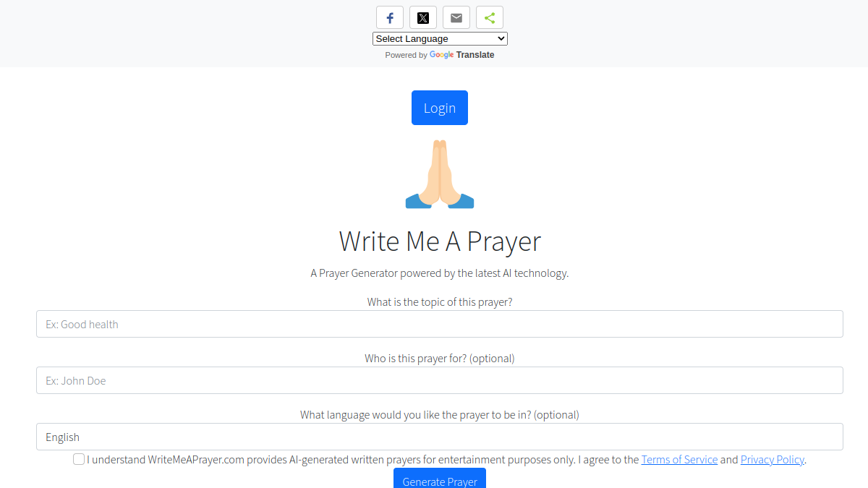Click the 'Write Me A Prayer' heading
The image size is (868, 488).
pyautogui.click(x=440, y=241)
